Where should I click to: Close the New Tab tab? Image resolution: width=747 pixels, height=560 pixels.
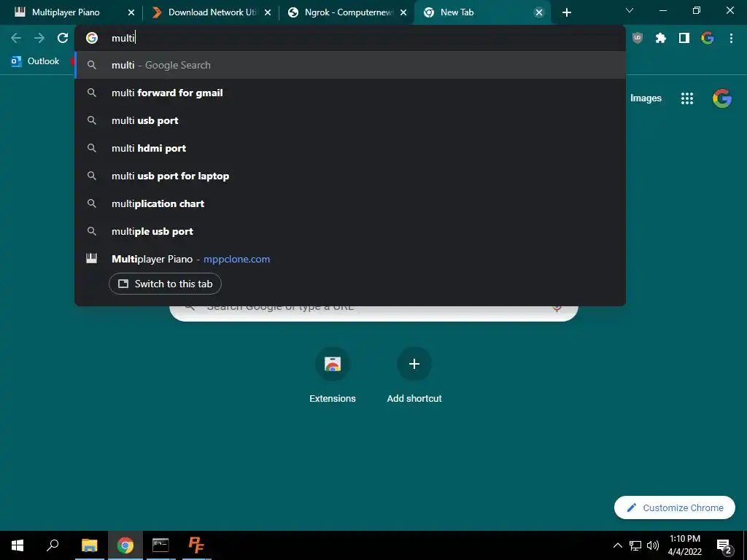pyautogui.click(x=539, y=13)
